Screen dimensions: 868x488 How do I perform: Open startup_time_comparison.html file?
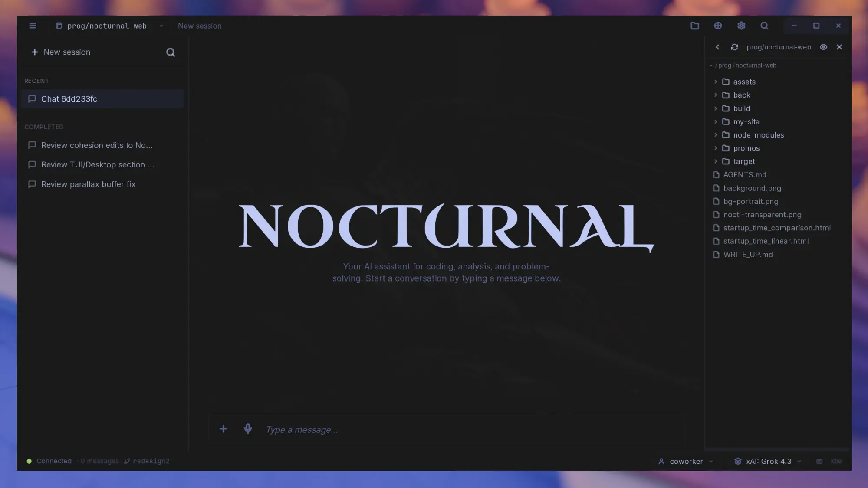pyautogui.click(x=777, y=228)
